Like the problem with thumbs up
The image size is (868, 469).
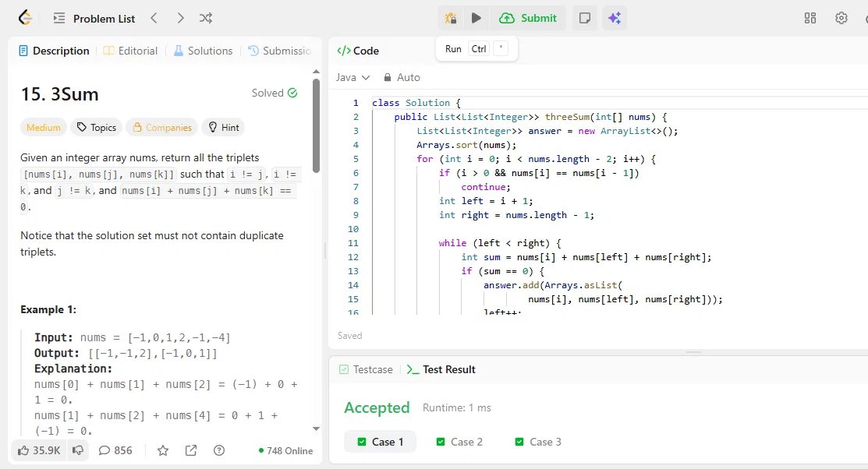39,451
